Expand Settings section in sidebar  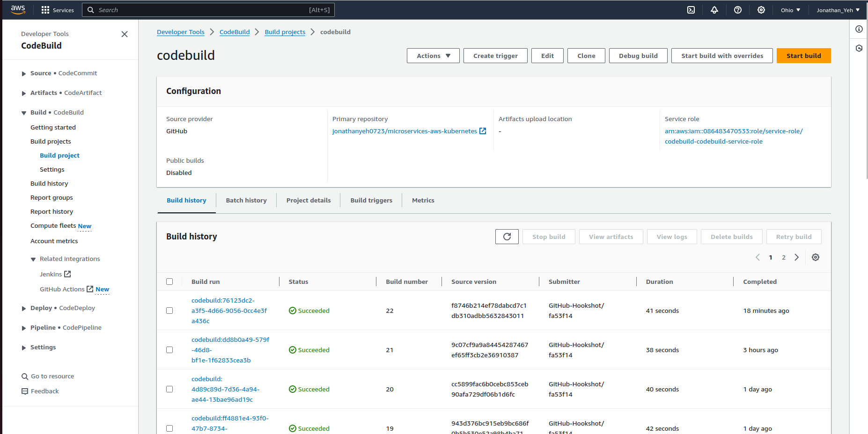click(x=24, y=347)
